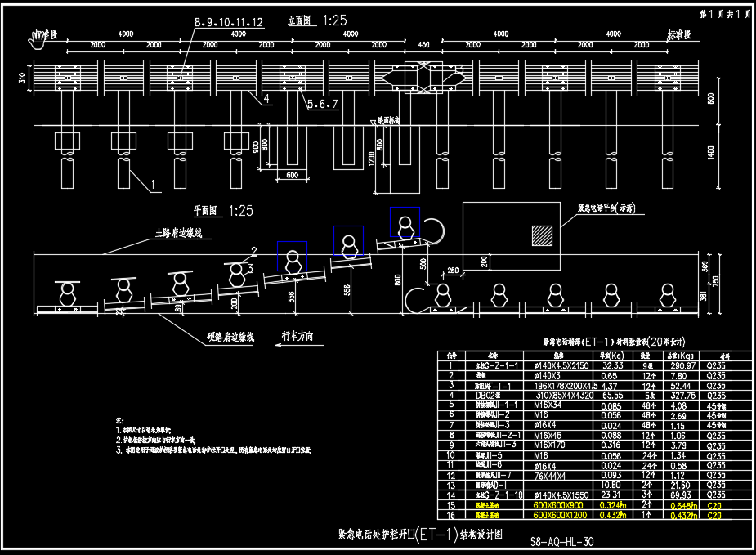This screenshot has width=756, height=555.
Task: Select the elevation title "立面图"
Action: (299, 20)
